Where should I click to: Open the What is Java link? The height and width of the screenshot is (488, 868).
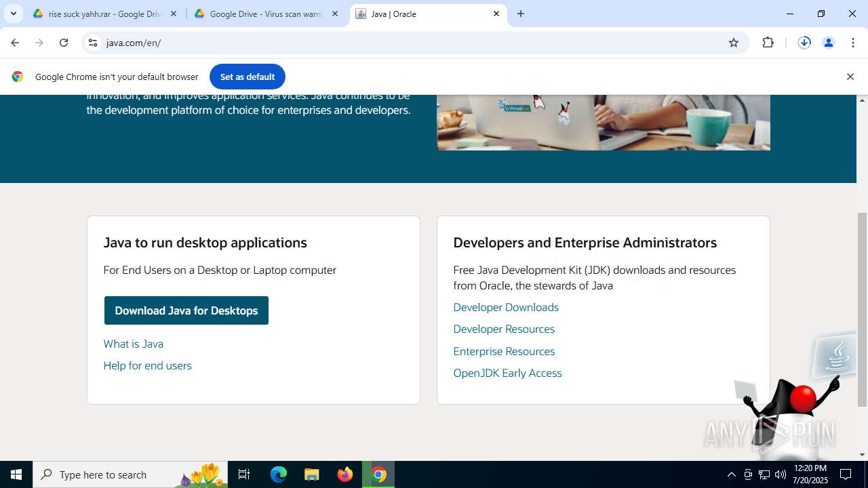point(134,344)
